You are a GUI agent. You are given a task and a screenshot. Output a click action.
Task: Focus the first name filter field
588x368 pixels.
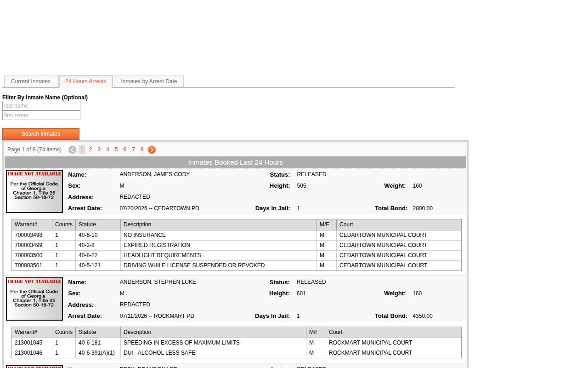[41, 115]
